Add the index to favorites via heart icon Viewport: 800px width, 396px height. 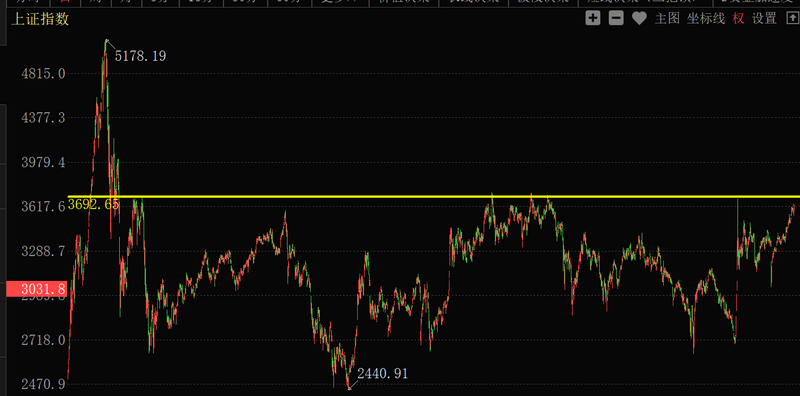[x=639, y=19]
